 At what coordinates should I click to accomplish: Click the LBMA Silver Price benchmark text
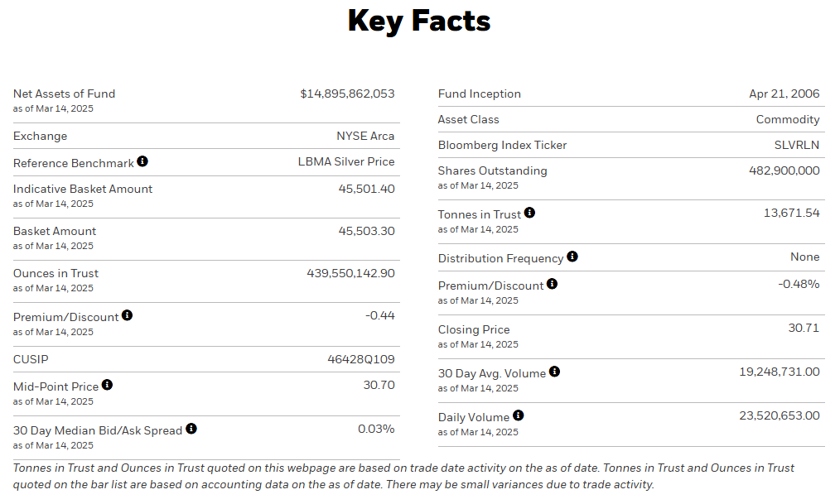(x=346, y=161)
